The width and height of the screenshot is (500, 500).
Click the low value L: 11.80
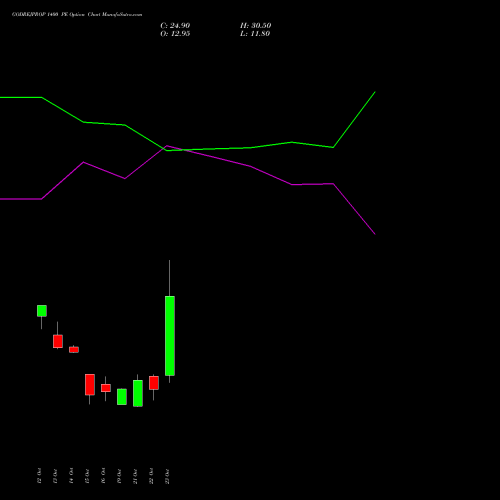[255, 34]
